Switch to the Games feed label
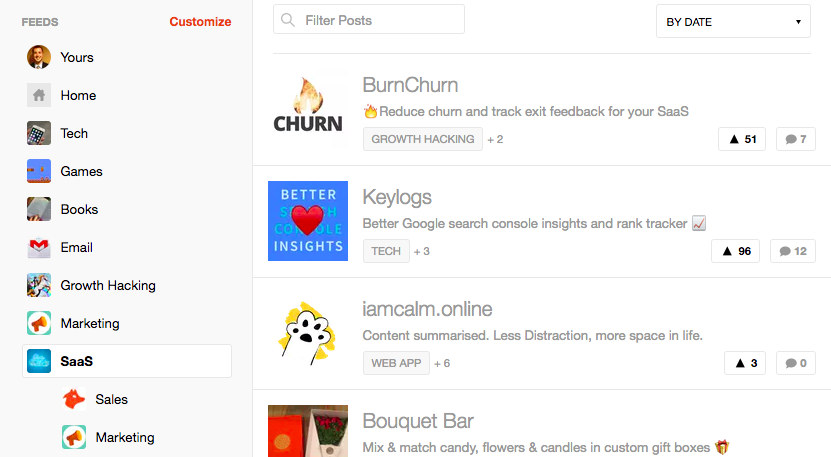This screenshot has width=831, height=457. [82, 171]
